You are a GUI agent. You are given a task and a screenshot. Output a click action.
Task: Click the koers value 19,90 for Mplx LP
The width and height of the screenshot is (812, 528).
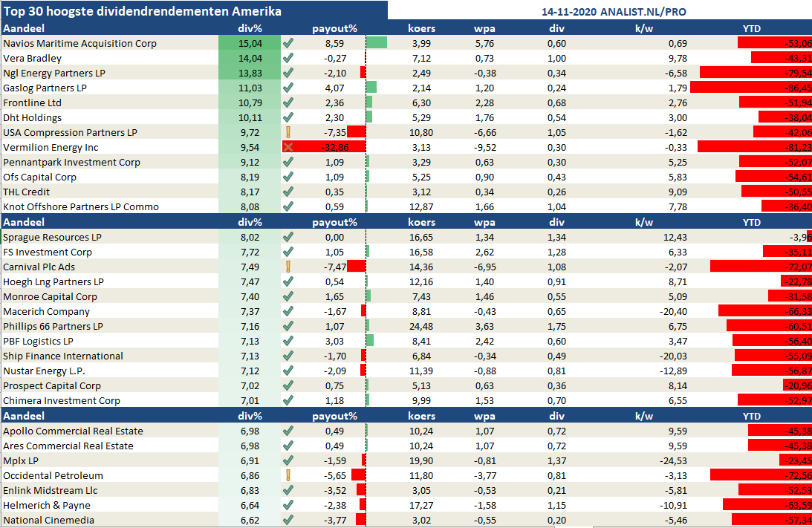[x=421, y=460]
